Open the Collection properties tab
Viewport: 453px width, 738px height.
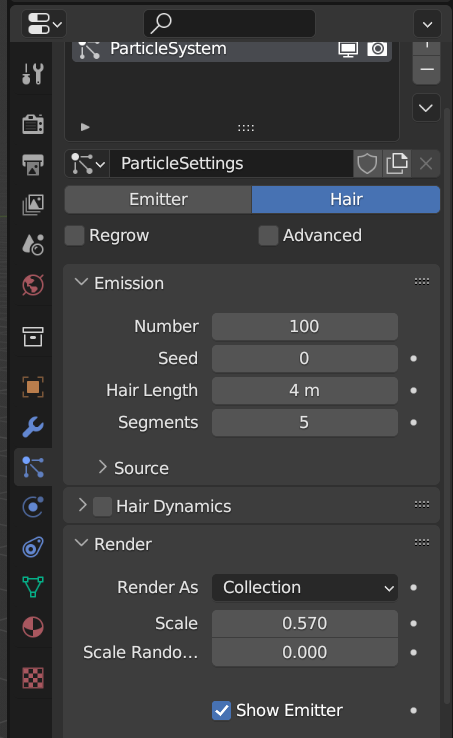point(33,337)
